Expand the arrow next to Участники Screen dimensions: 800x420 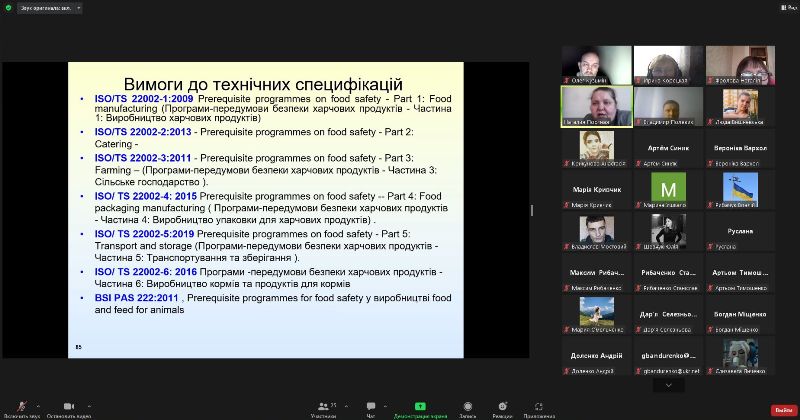click(x=346, y=406)
